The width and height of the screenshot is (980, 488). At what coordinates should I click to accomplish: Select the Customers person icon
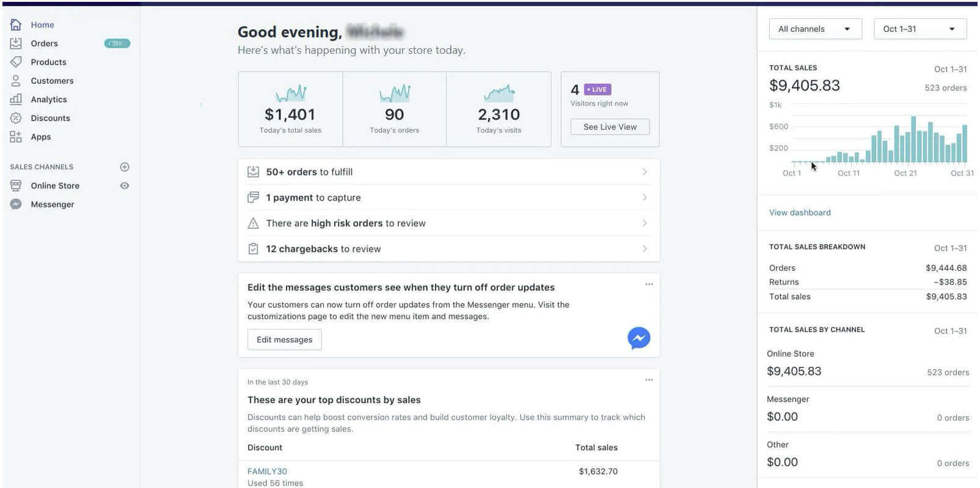pyautogui.click(x=16, y=81)
